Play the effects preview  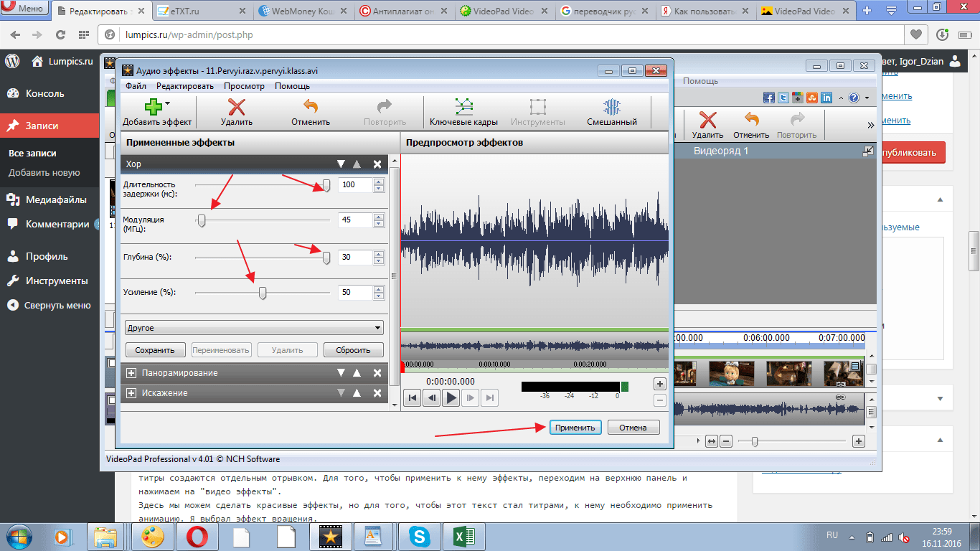click(x=451, y=397)
